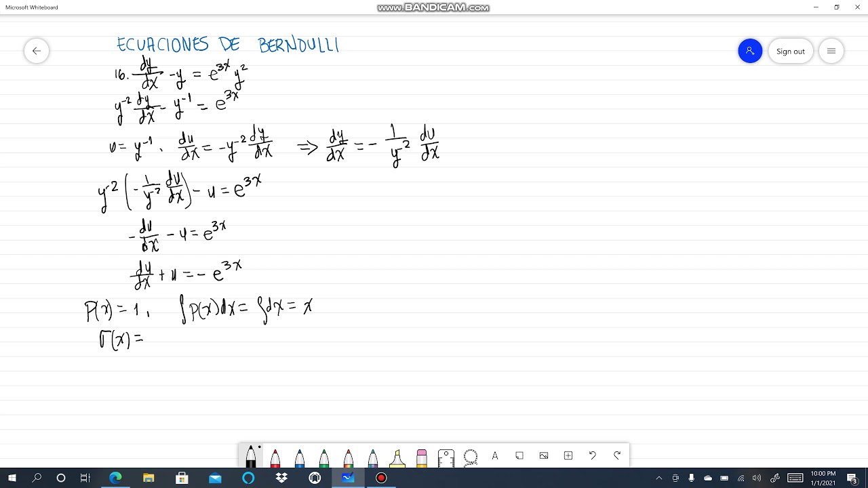This screenshot has height=488, width=868.
Task: Go back to the whiteboard list
Action: tap(37, 51)
